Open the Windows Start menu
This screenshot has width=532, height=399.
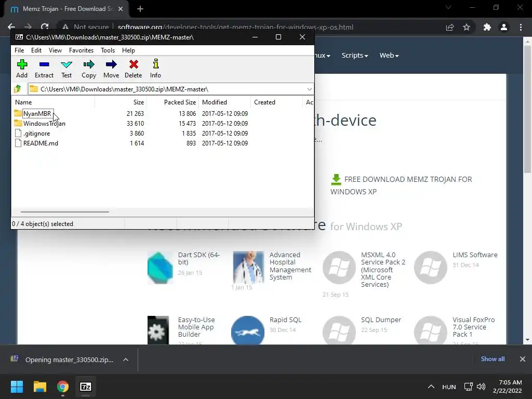pyautogui.click(x=17, y=387)
